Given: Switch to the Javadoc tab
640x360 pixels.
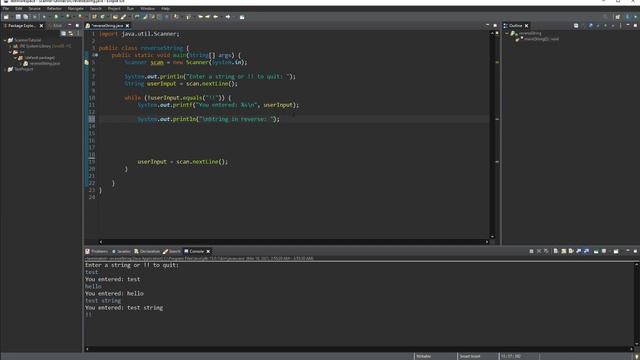Looking at the screenshot, I should [121, 251].
